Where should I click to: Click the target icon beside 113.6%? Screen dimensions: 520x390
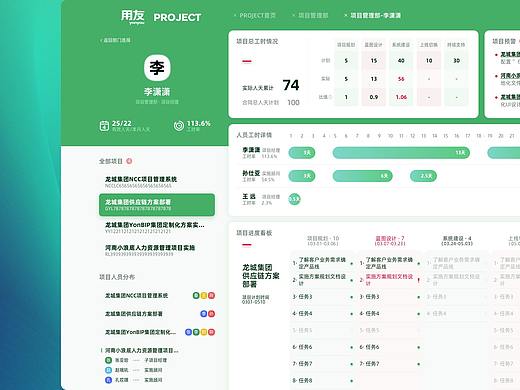[179, 126]
